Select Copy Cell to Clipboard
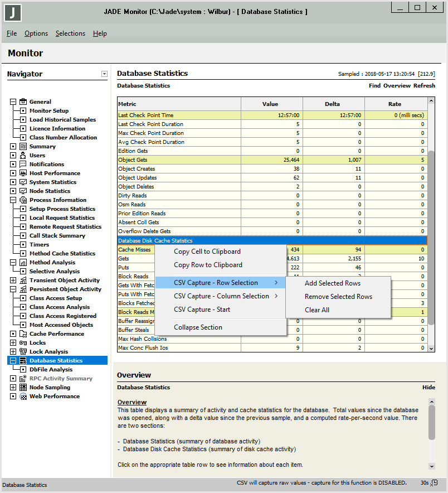Image resolution: width=448 pixels, height=493 pixels. pyautogui.click(x=207, y=252)
